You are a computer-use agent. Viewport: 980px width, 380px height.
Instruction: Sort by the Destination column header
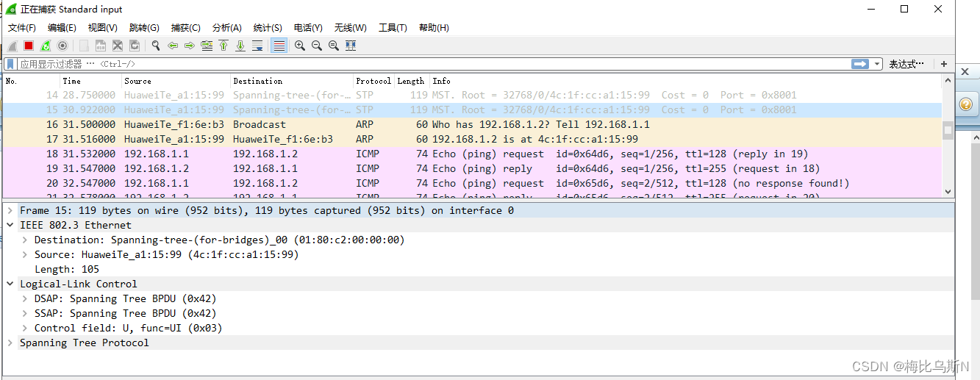click(292, 81)
